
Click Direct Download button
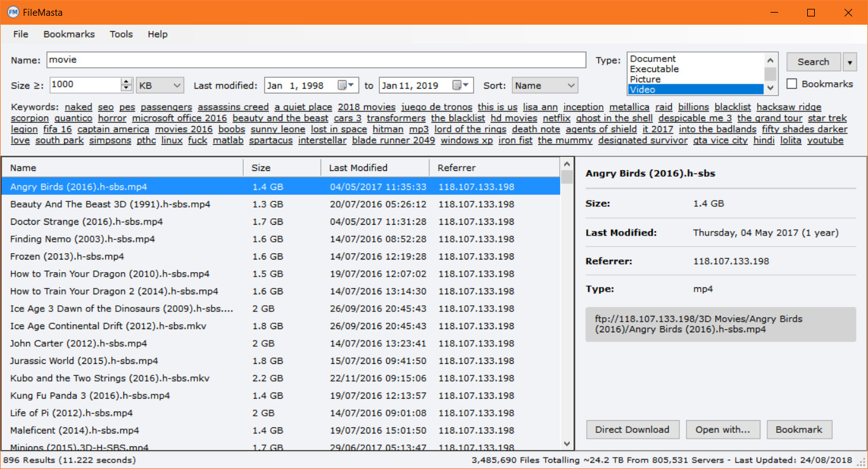pyautogui.click(x=632, y=430)
